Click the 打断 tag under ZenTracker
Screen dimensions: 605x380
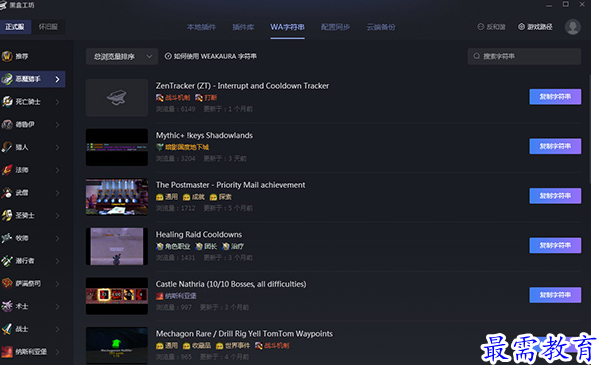tap(206, 98)
